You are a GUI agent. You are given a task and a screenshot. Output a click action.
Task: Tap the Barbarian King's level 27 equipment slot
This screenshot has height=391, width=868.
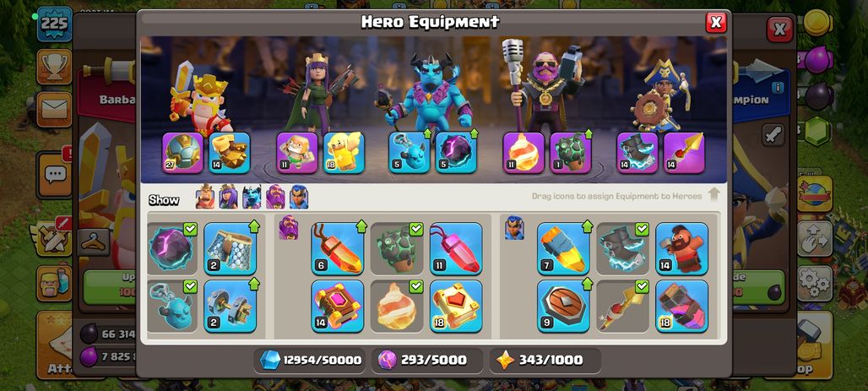(x=182, y=153)
